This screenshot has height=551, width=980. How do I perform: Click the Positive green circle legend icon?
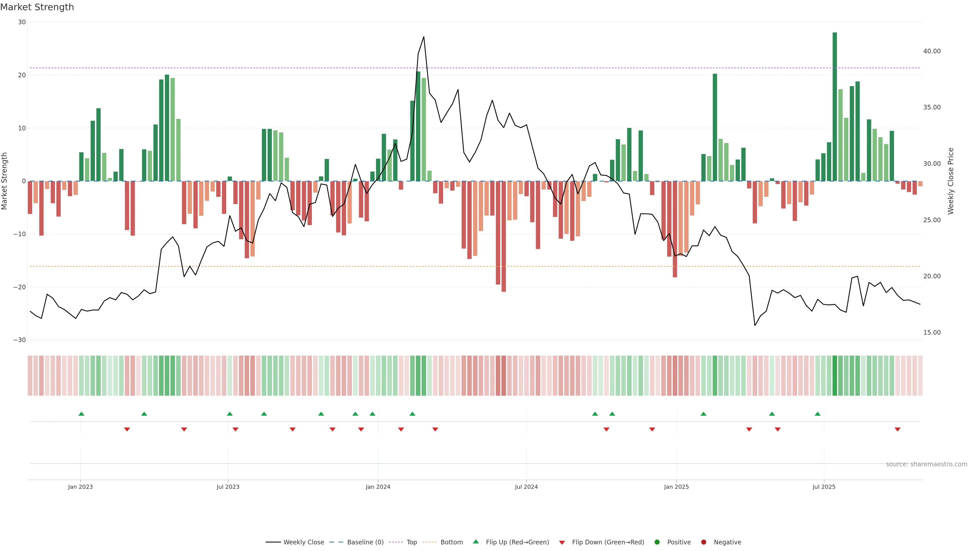(657, 542)
